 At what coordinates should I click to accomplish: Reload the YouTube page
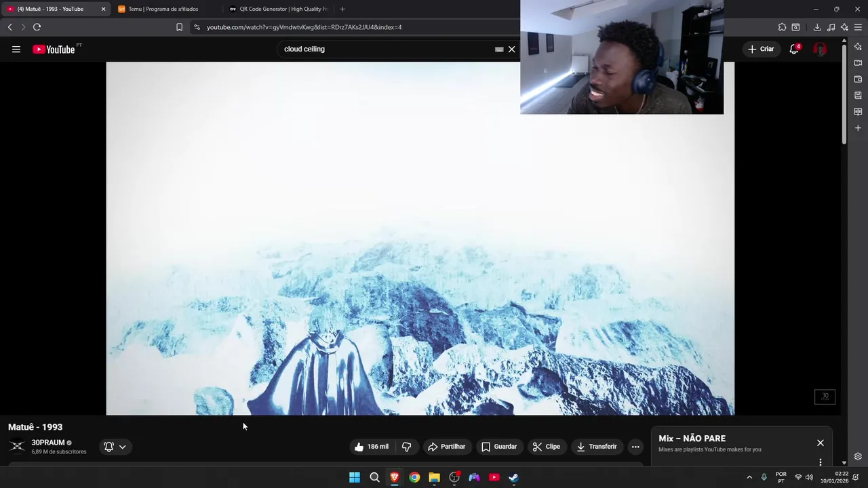37,27
